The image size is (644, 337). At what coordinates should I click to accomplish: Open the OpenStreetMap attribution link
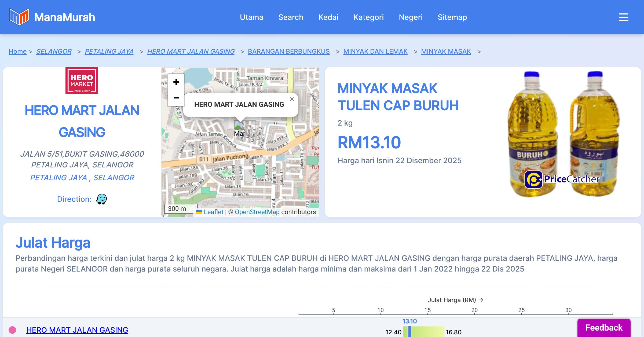tap(257, 212)
